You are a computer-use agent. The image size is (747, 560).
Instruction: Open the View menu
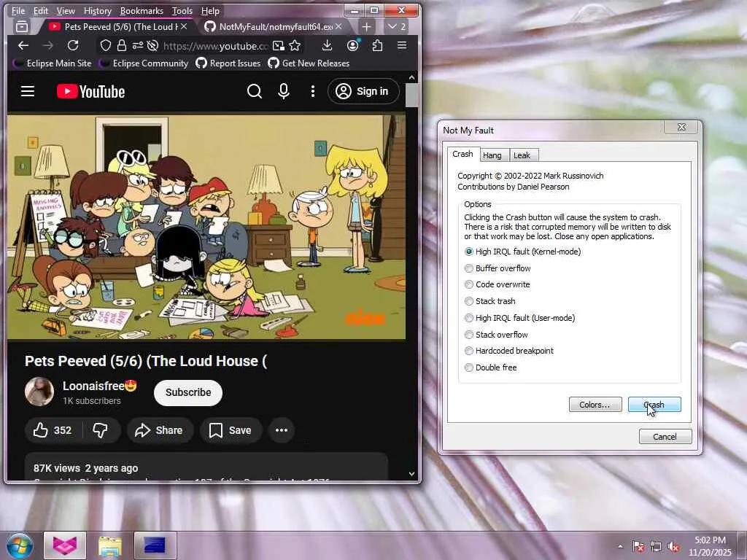pyautogui.click(x=66, y=10)
